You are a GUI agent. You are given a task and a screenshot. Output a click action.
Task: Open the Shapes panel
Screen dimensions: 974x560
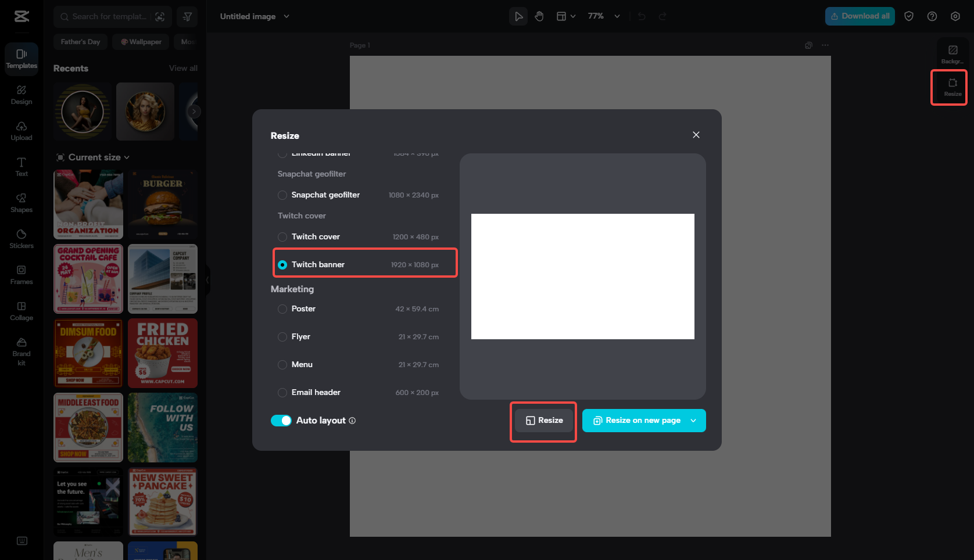coord(21,203)
